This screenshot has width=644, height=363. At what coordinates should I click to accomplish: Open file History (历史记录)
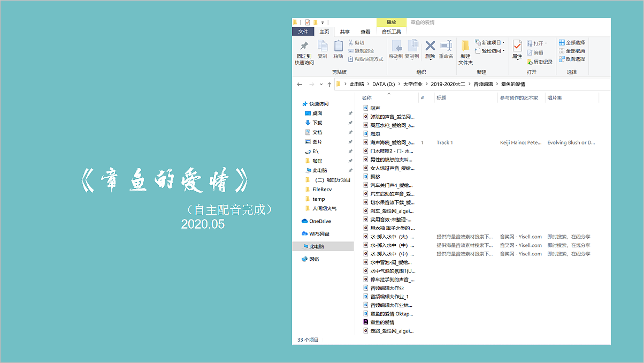542,62
